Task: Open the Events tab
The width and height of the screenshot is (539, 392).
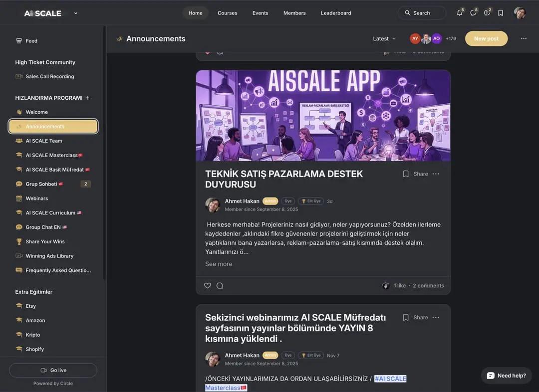Action: pyautogui.click(x=260, y=13)
